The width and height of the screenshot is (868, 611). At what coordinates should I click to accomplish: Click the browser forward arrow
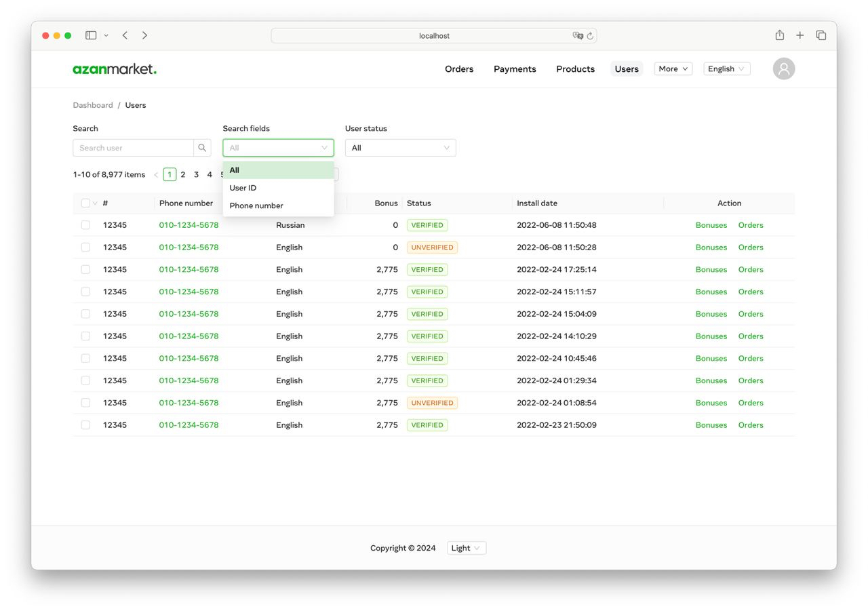[145, 35]
